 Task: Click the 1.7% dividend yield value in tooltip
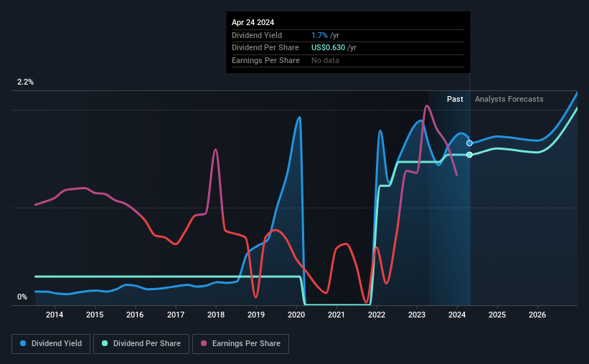pos(320,35)
